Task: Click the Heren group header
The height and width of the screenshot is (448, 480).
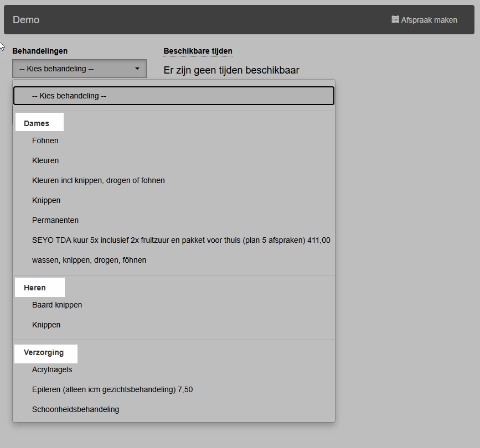Action: [35, 288]
